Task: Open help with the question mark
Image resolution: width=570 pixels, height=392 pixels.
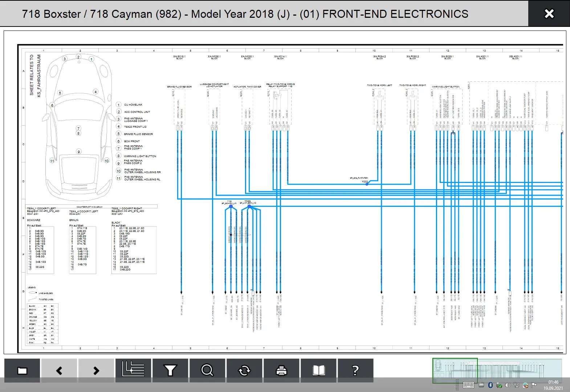Action: click(x=355, y=371)
